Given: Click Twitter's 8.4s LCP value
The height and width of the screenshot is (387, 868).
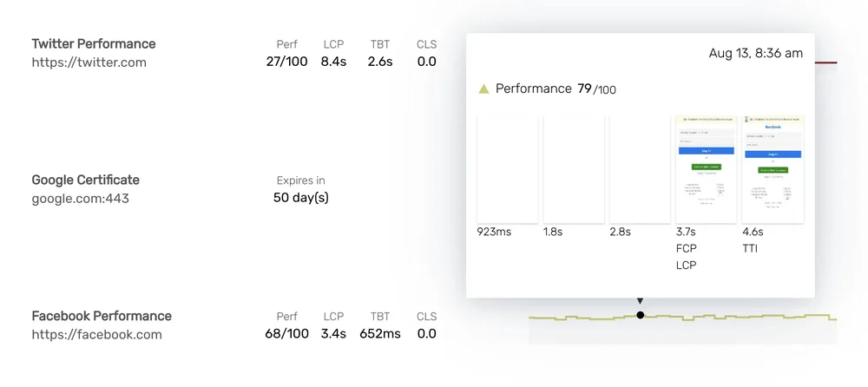Looking at the screenshot, I should pyautogui.click(x=333, y=62).
